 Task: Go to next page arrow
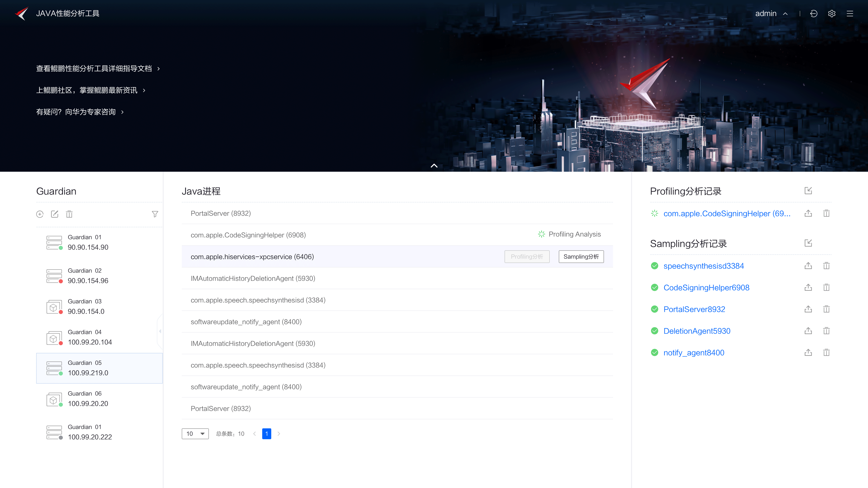click(x=279, y=434)
